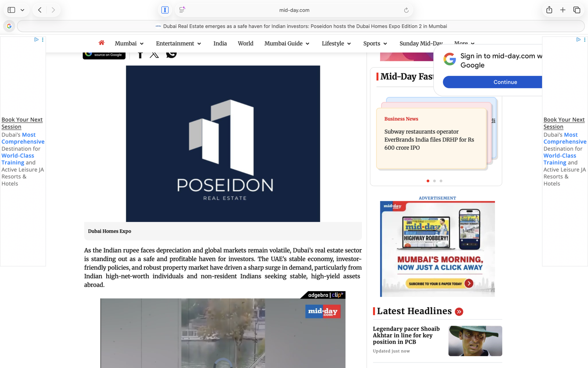Viewport: 588px width, 368px height.
Task: Show tab overview icon
Action: pos(577,10)
